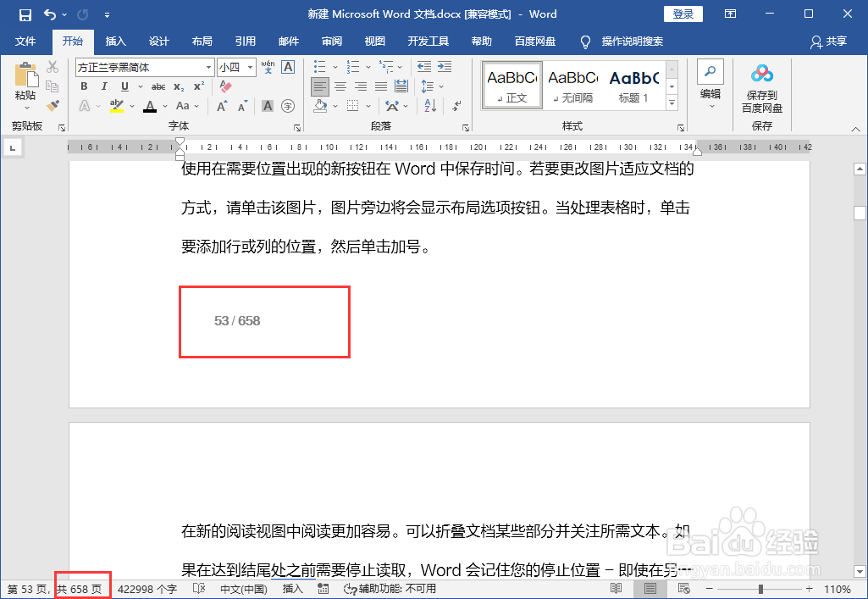Apply strikethrough to text
The image size is (868, 599).
158,86
